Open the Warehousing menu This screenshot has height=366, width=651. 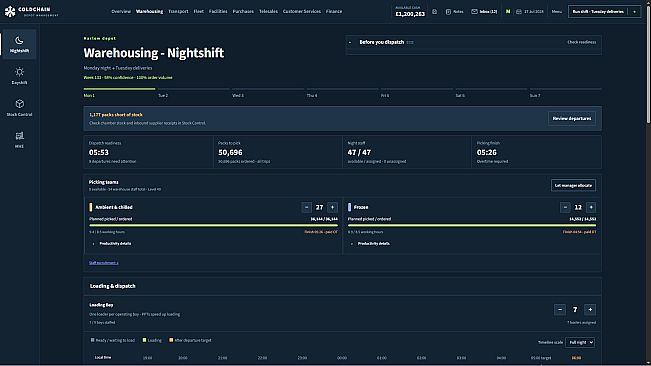pyautogui.click(x=149, y=11)
